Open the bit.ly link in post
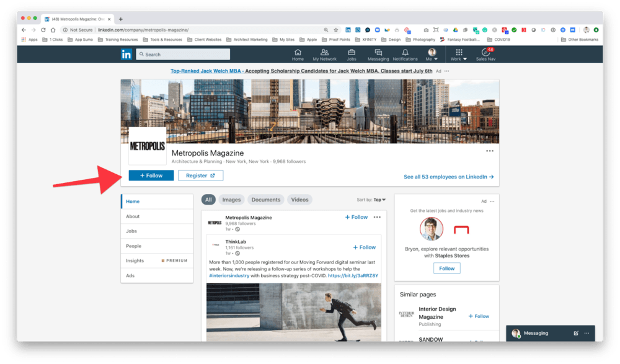Viewport: 620px width, 364px height. click(x=353, y=276)
